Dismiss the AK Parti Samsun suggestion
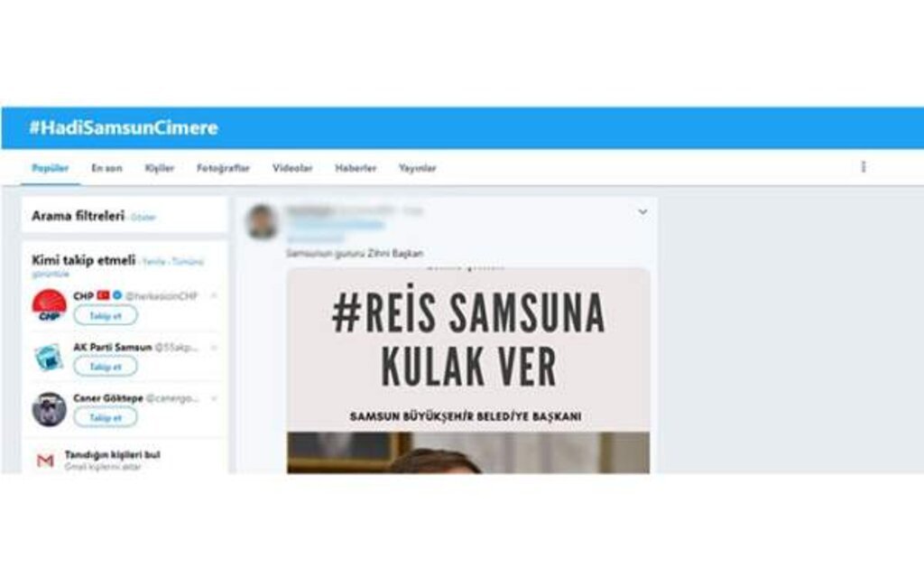Screen dimensions: 924x578 (x=214, y=348)
